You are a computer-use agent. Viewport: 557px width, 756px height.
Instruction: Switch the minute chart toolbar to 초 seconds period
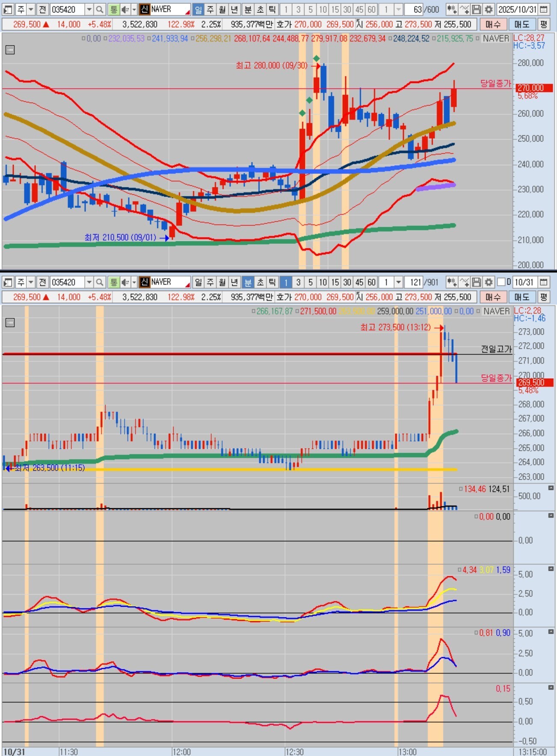point(260,282)
